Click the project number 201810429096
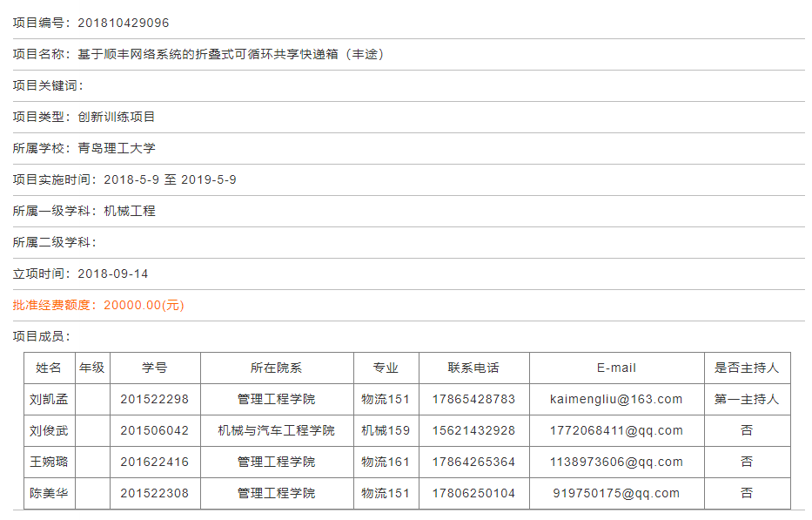Image resolution: width=812 pixels, height=520 pixels. click(123, 23)
